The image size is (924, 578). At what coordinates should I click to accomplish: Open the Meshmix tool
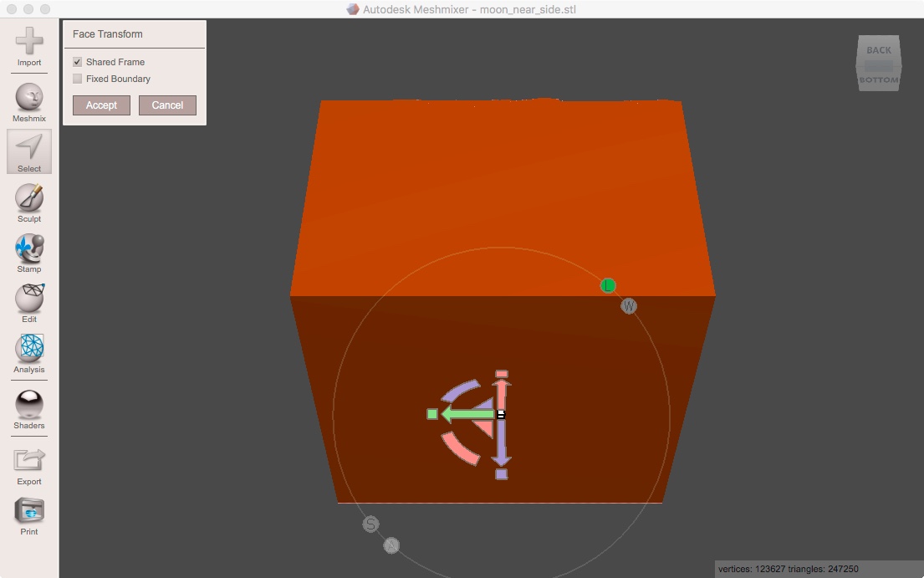pos(28,96)
